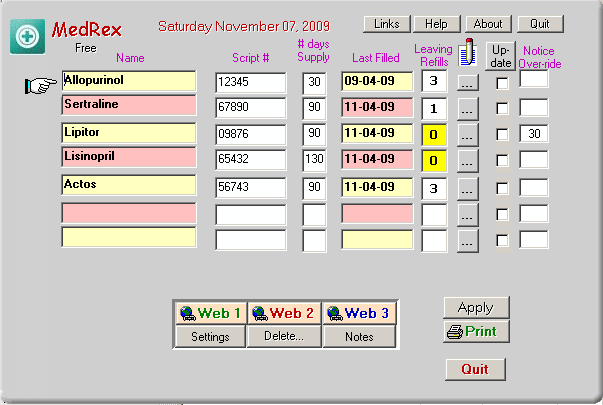Click the Lipitor name field
Image resolution: width=603 pixels, height=405 pixels.
129,133
